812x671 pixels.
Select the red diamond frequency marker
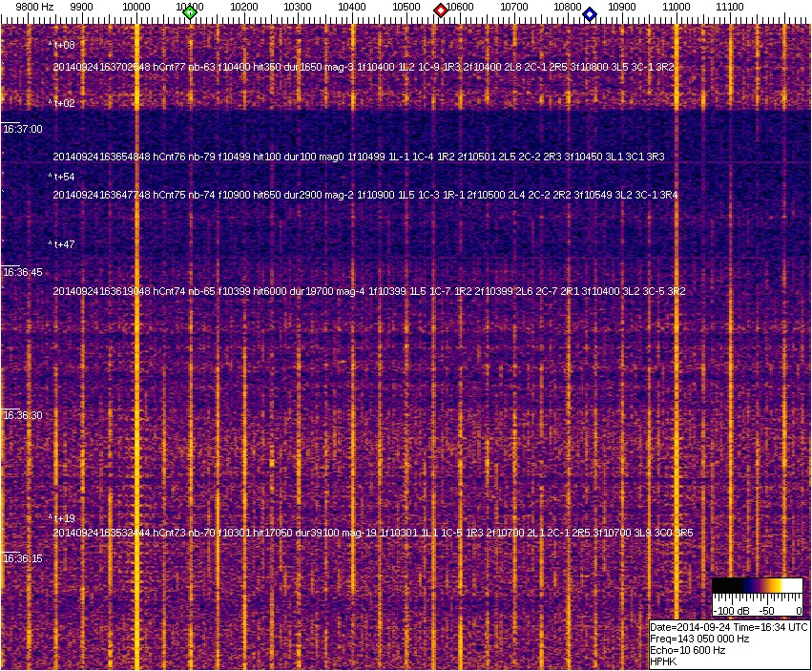[441, 10]
